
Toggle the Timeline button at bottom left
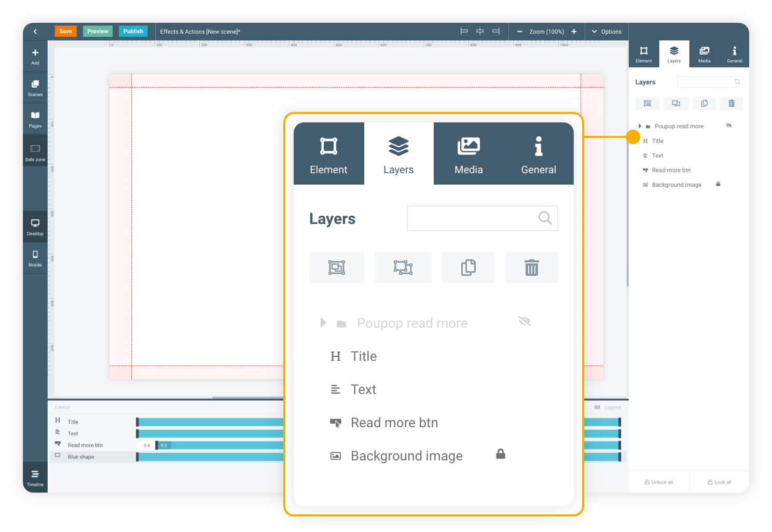click(x=35, y=478)
